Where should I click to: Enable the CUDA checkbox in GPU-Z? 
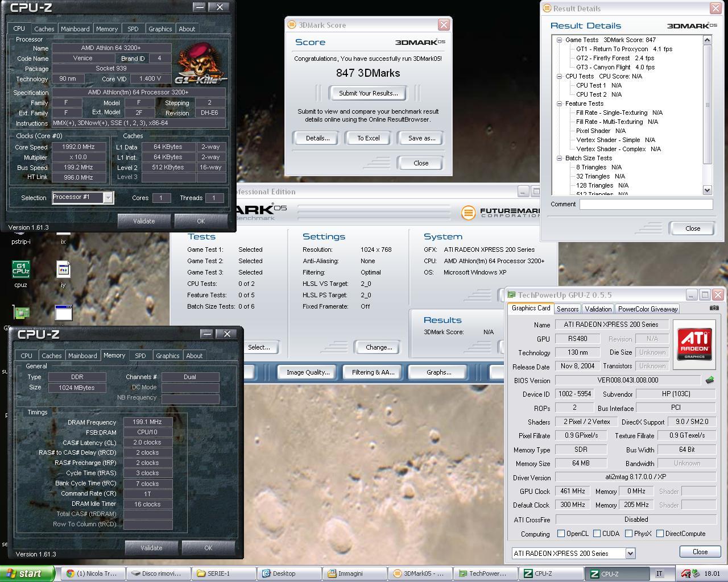597,534
